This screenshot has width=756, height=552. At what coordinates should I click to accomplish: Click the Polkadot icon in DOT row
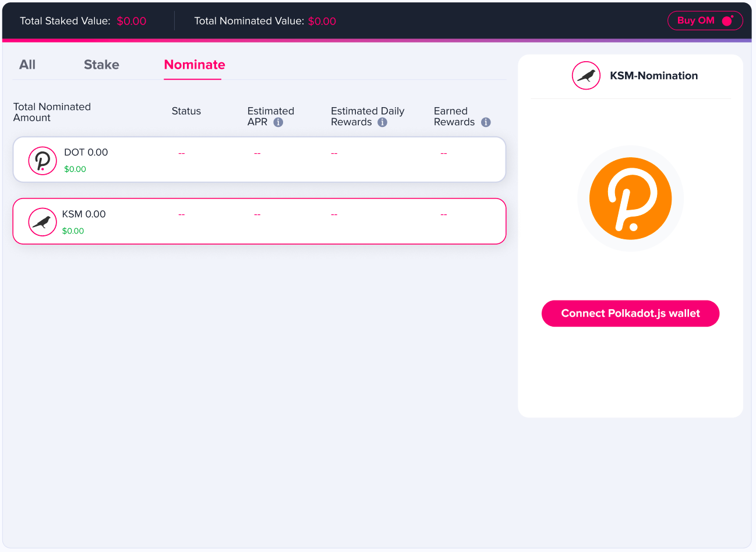coord(43,160)
